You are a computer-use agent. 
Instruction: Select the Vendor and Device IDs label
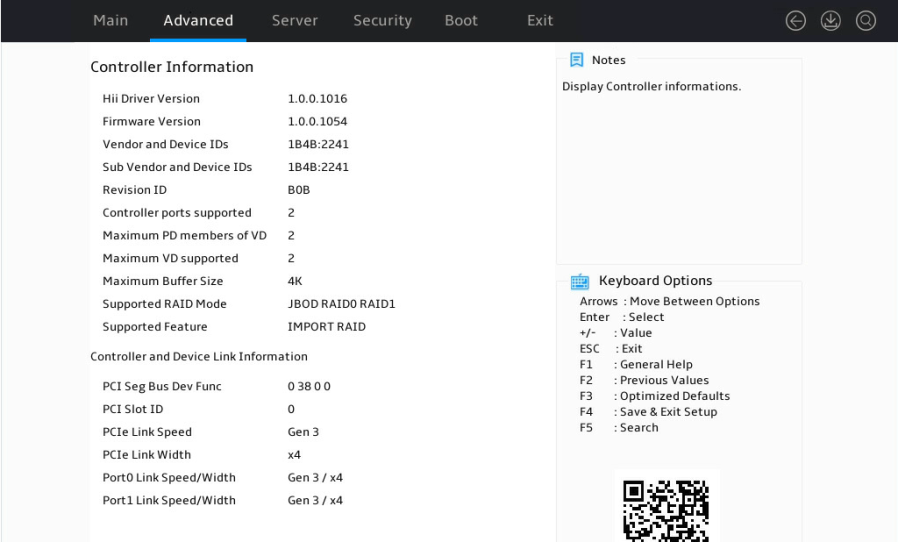tap(166, 144)
